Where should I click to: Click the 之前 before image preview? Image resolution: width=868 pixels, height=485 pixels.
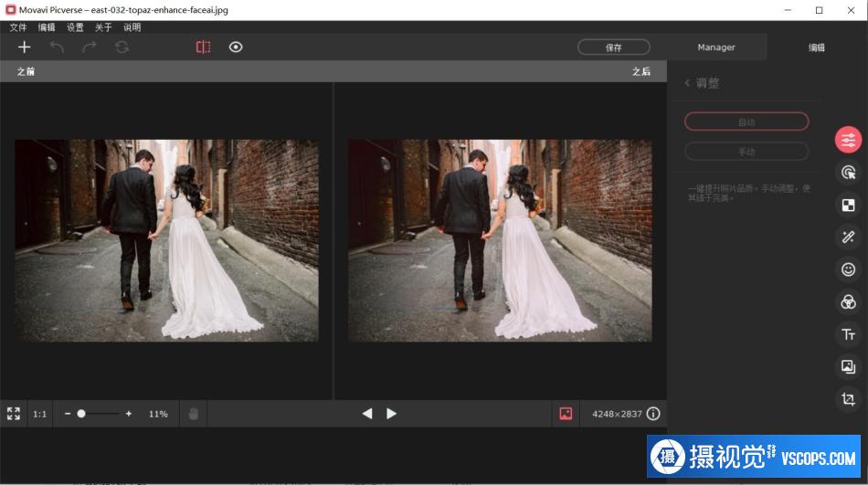tap(166, 240)
